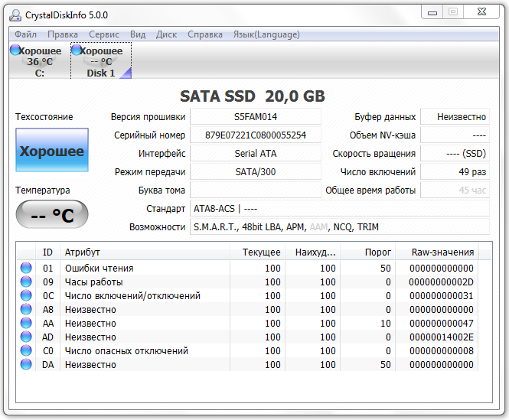Click the Текущее column header
The width and height of the screenshot is (509, 420).
pyautogui.click(x=258, y=252)
